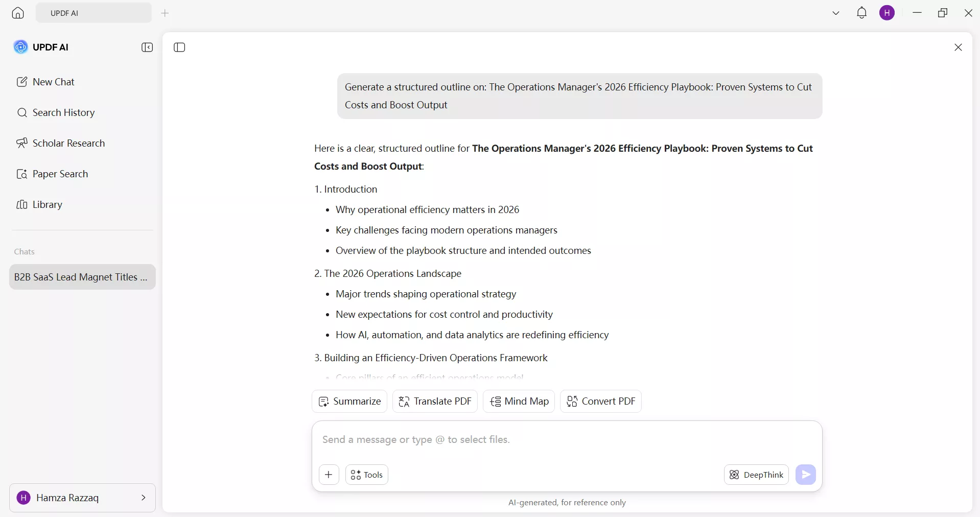Toggle the conversation side panel
The width and height of the screenshot is (980, 517).
click(179, 47)
